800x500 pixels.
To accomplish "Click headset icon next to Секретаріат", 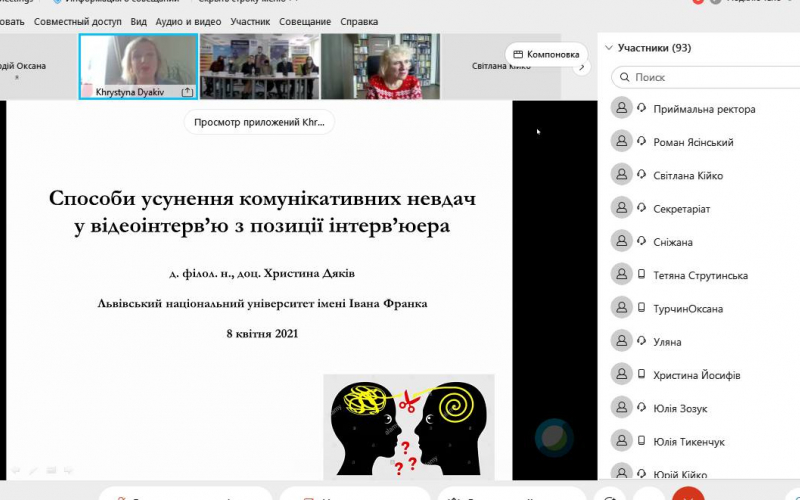I will (642, 208).
